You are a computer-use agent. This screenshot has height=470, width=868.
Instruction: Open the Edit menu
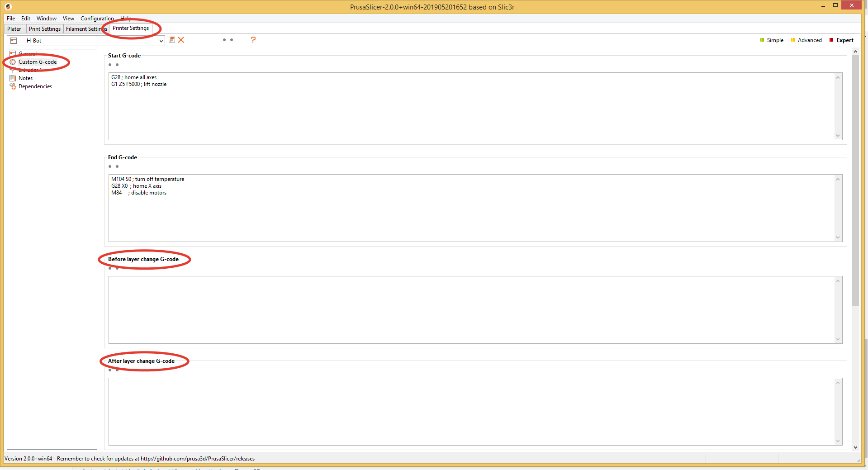point(26,19)
